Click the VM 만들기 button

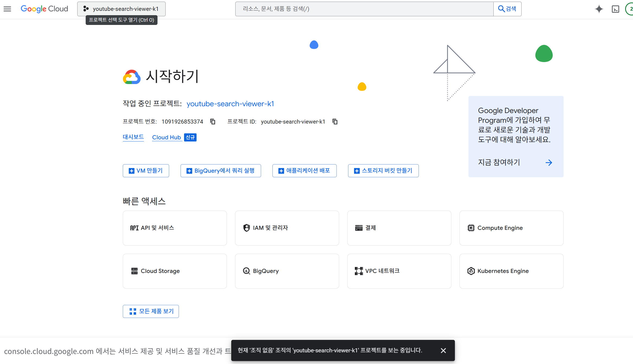point(146,171)
